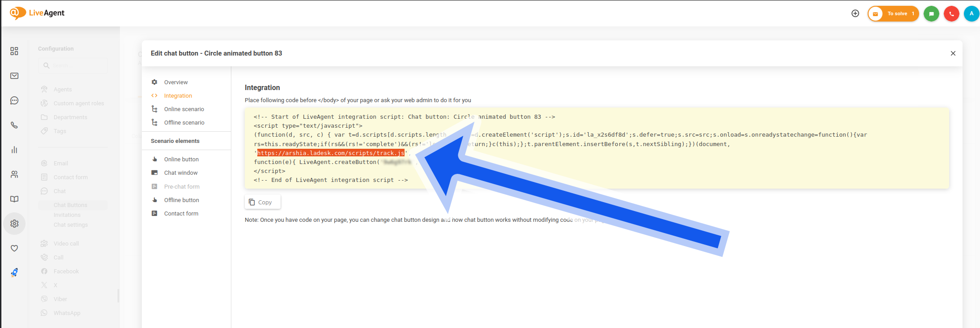Click the integration code text box

click(597, 148)
